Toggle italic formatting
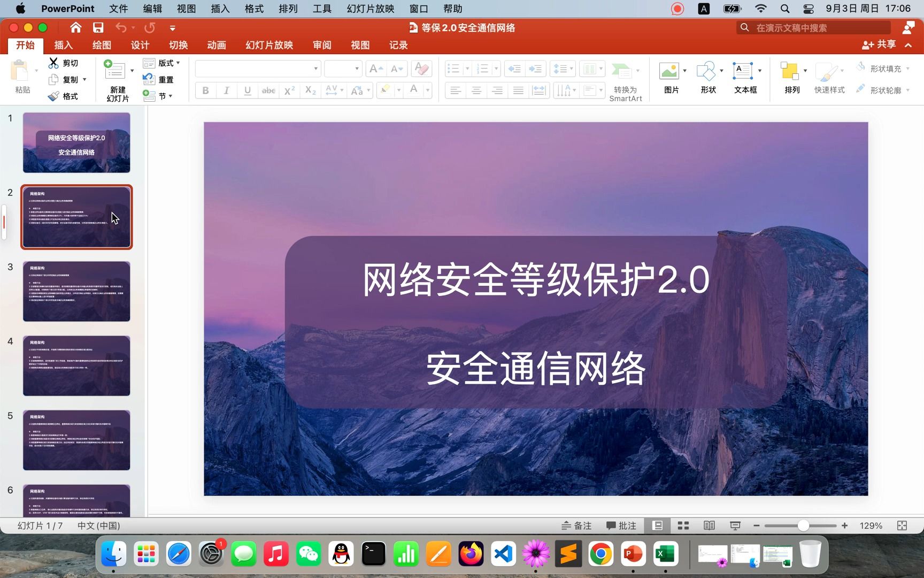 click(x=226, y=90)
